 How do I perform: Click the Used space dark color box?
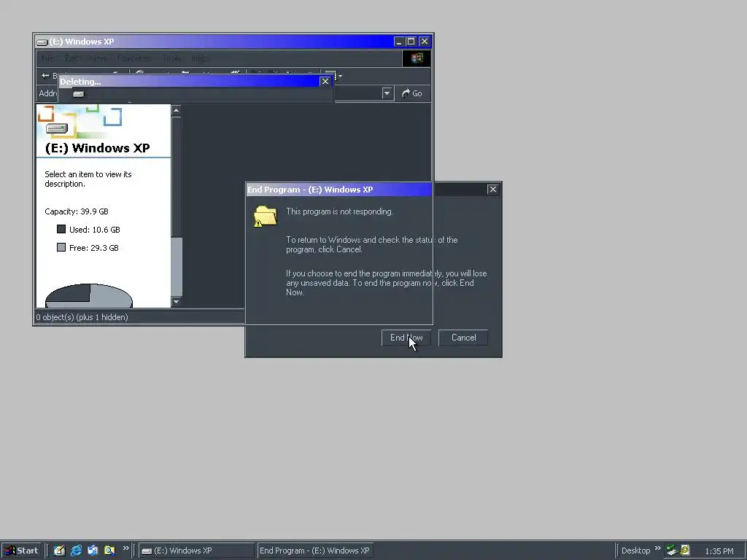point(61,229)
